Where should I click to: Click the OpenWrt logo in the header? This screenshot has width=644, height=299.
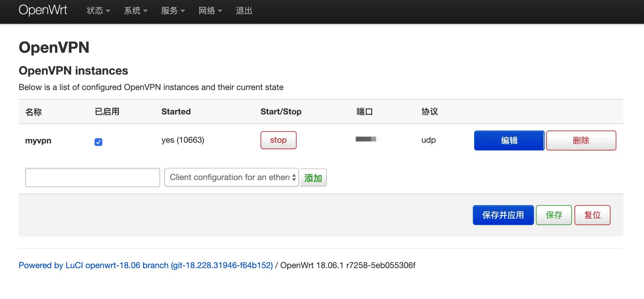point(43,10)
